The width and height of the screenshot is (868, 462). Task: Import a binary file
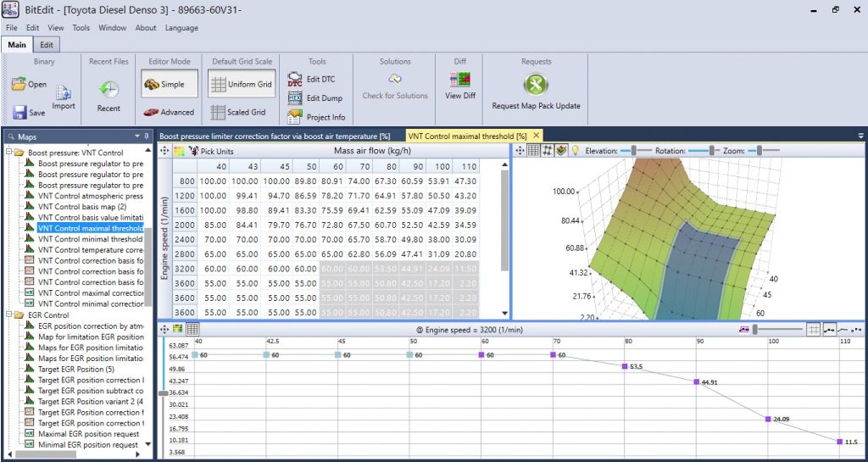tap(64, 98)
